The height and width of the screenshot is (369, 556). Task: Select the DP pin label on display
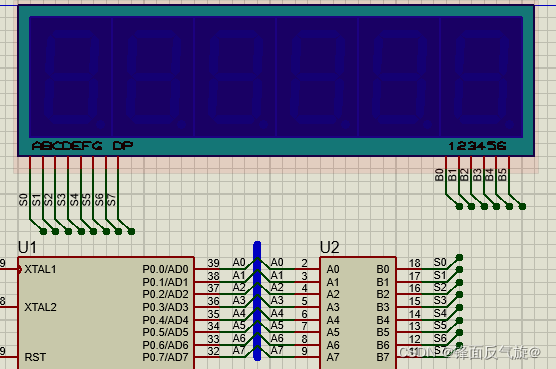[123, 146]
